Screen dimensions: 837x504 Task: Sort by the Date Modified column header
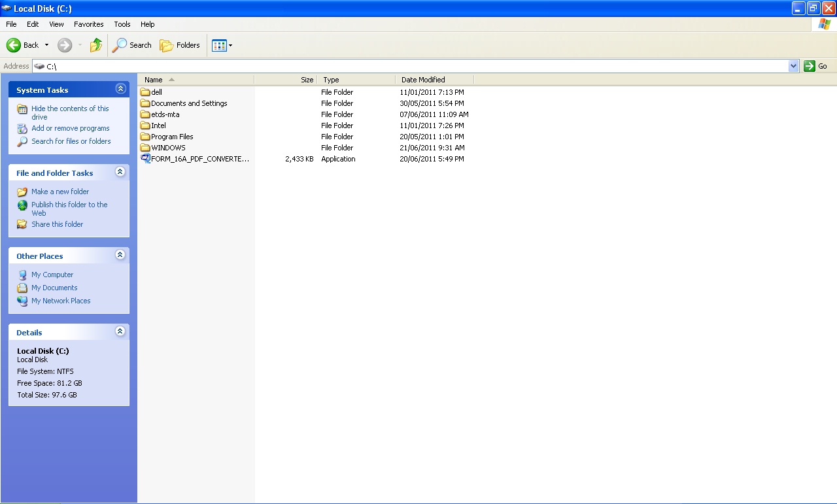[435, 80]
